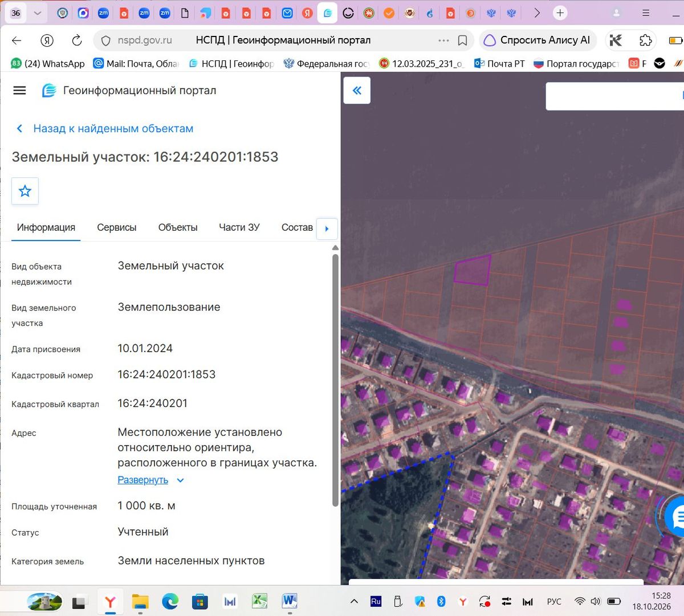Switch to the Части ЗУ tab
The height and width of the screenshot is (616, 684).
pos(239,227)
